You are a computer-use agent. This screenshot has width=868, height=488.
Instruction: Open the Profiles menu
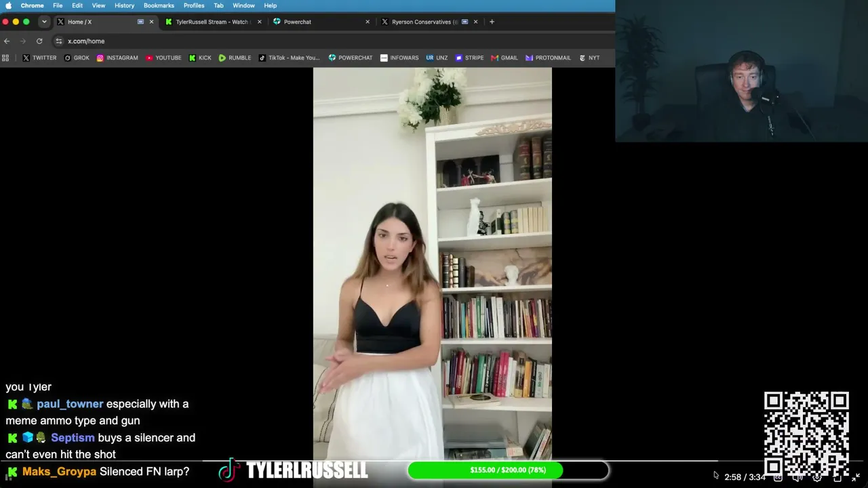[x=194, y=5]
